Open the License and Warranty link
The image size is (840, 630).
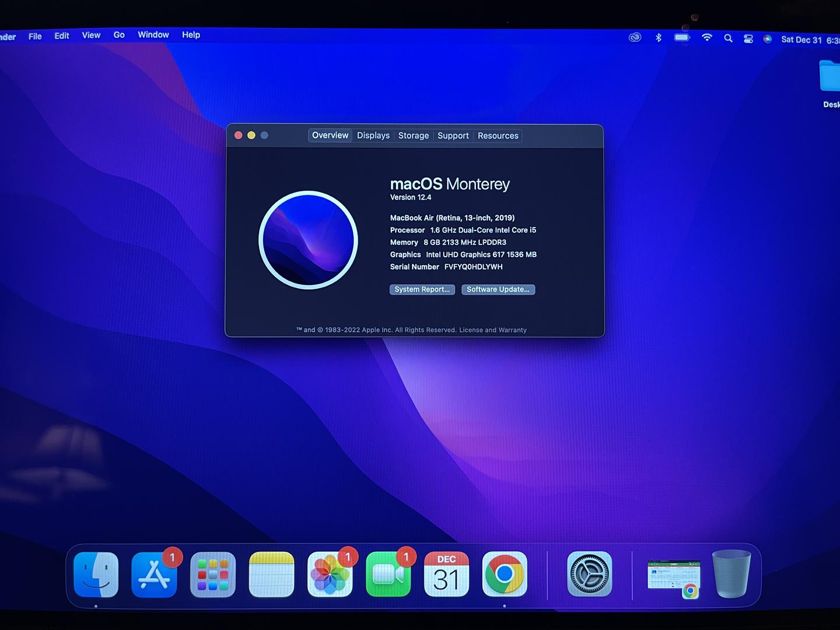pyautogui.click(x=493, y=330)
